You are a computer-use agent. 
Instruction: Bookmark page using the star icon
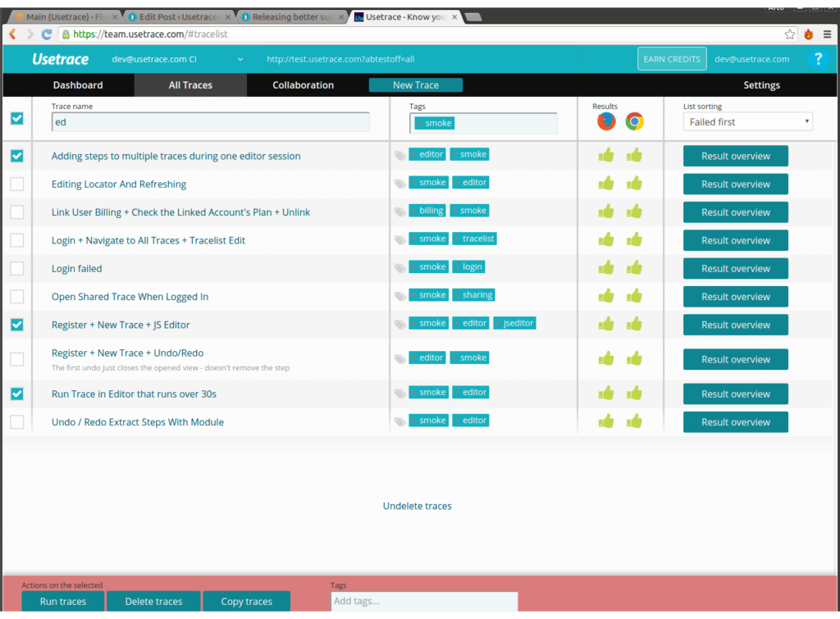pos(790,34)
